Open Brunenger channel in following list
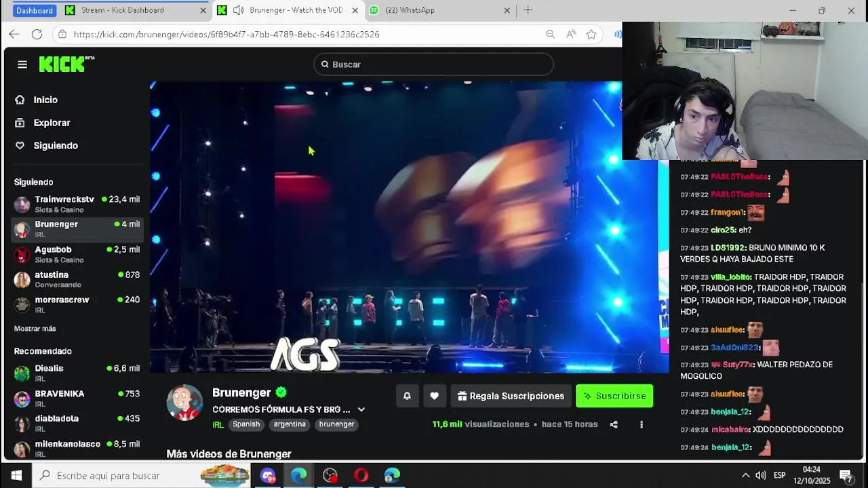The width and height of the screenshot is (868, 488). 77,229
